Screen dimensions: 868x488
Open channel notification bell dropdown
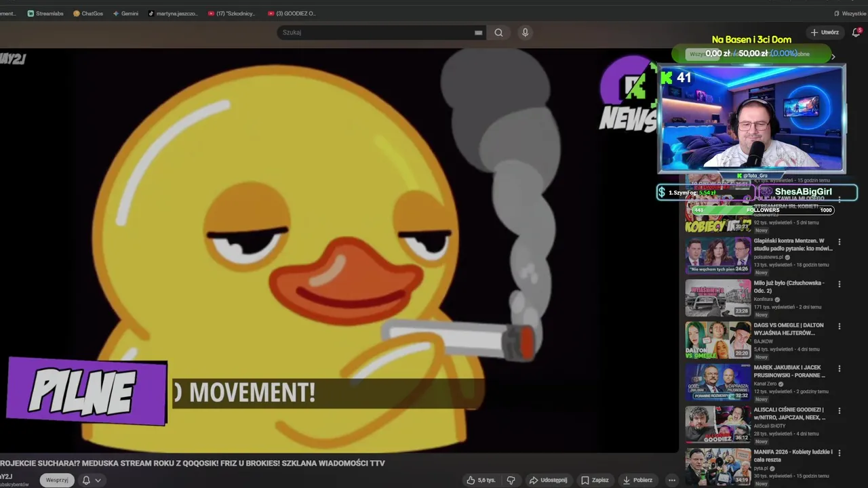coord(92,480)
